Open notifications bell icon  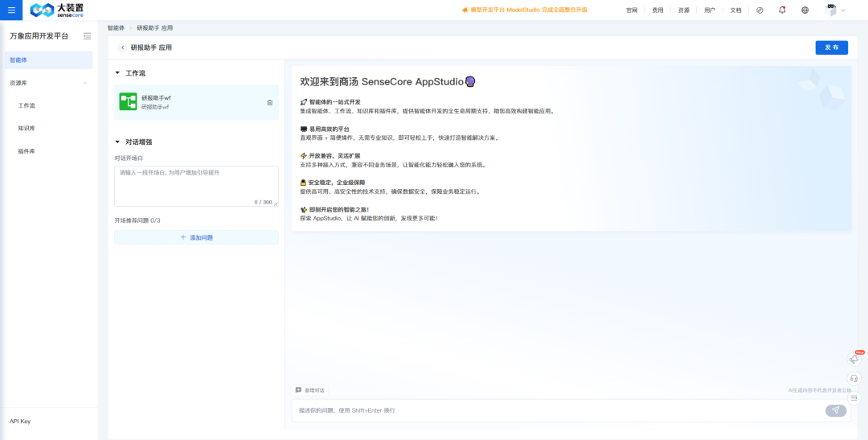(782, 10)
